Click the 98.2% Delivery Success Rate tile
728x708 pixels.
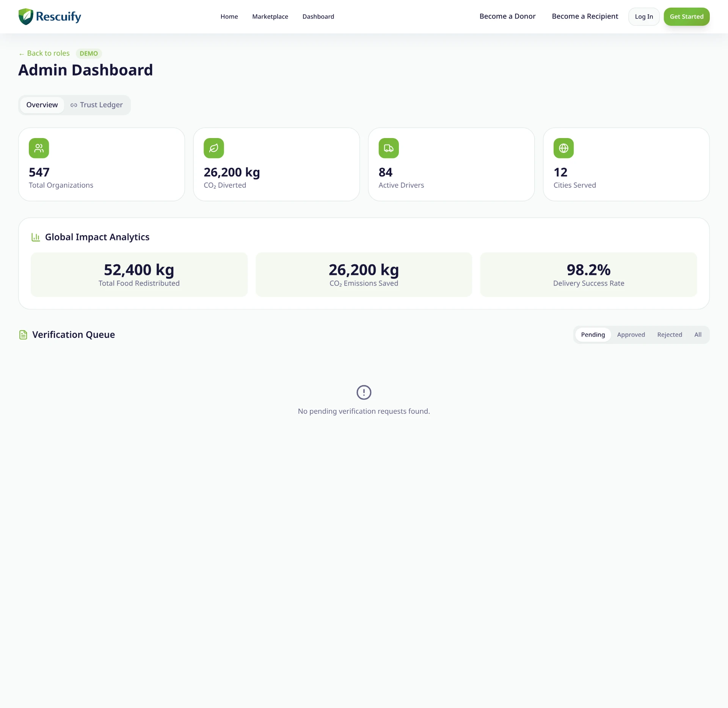pyautogui.click(x=588, y=275)
